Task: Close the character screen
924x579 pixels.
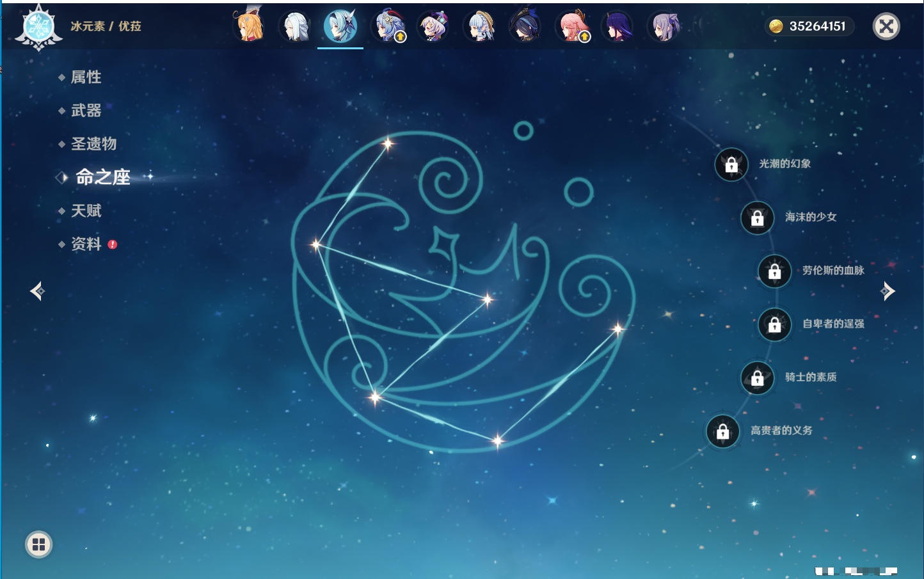Action: (886, 26)
